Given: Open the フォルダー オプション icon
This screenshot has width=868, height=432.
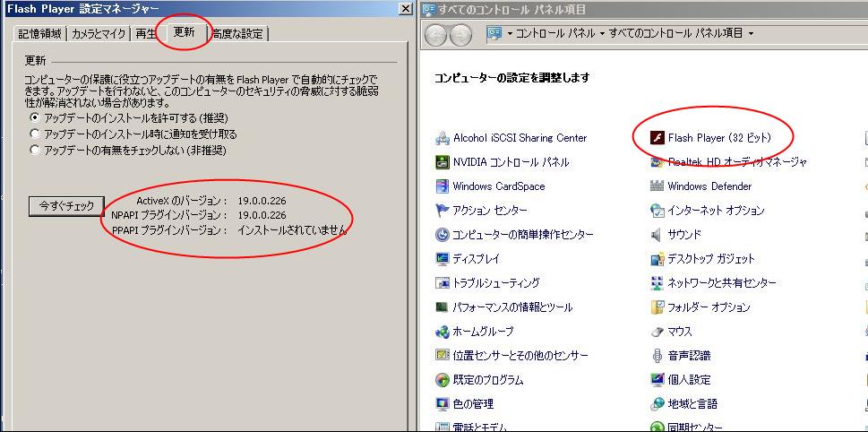Looking at the screenshot, I should (657, 307).
